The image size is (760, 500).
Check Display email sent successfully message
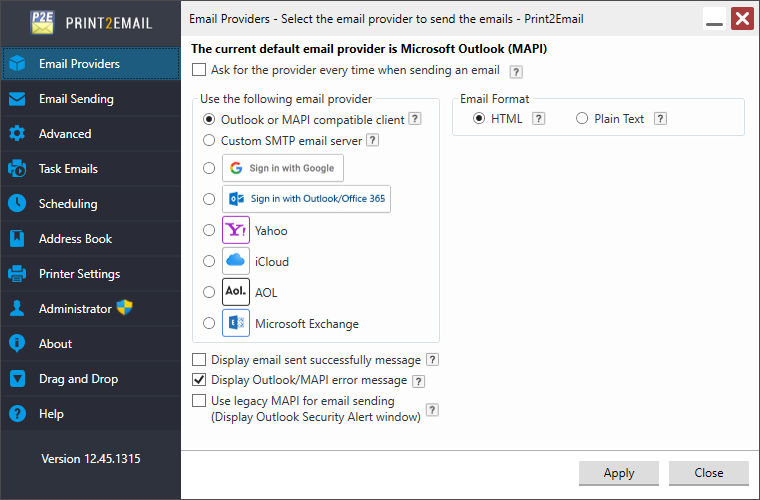(x=199, y=360)
